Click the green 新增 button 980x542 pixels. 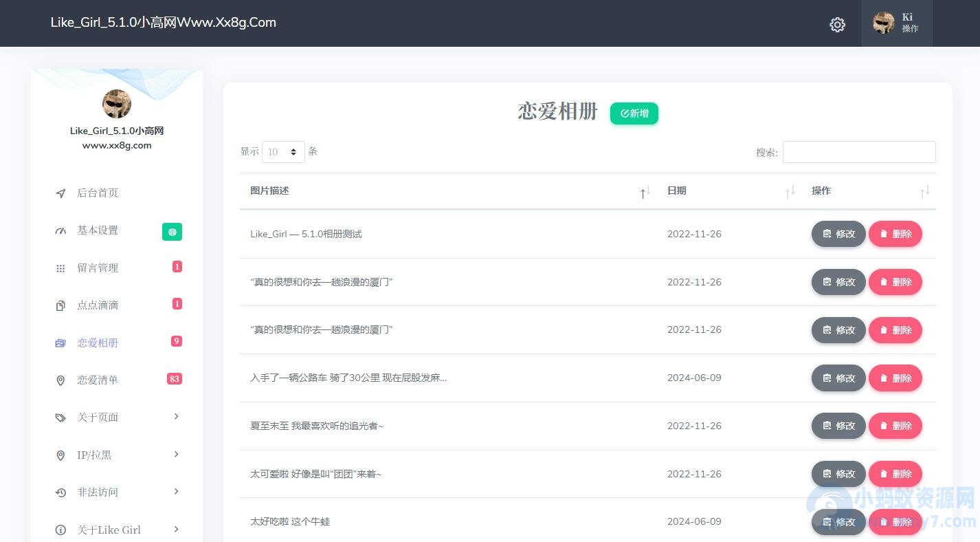click(634, 113)
